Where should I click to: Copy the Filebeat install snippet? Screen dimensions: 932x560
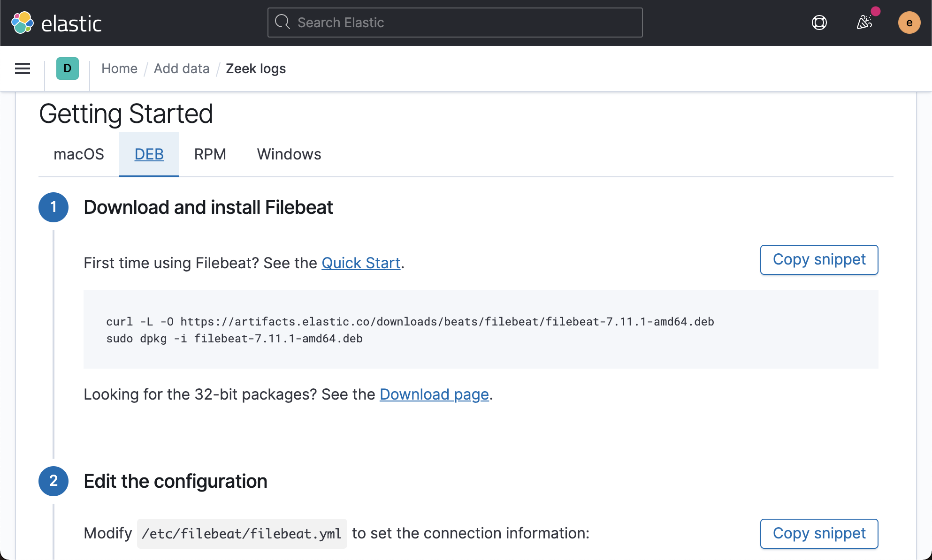pyautogui.click(x=819, y=259)
